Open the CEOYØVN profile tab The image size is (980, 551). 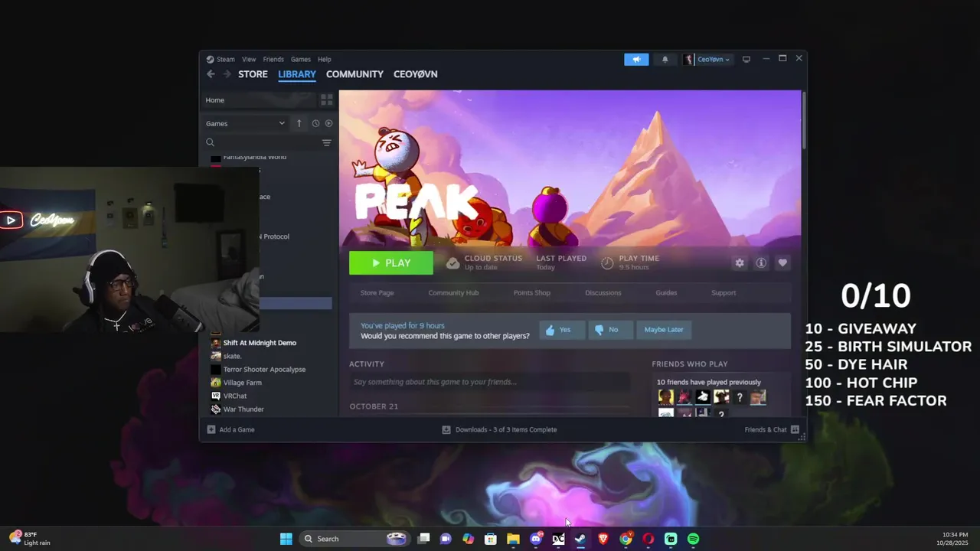[x=416, y=74]
